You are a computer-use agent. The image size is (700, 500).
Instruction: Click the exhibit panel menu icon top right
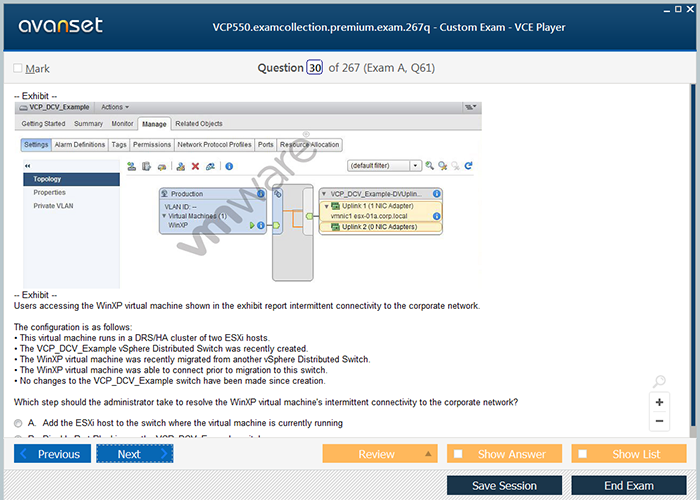pos(471,107)
